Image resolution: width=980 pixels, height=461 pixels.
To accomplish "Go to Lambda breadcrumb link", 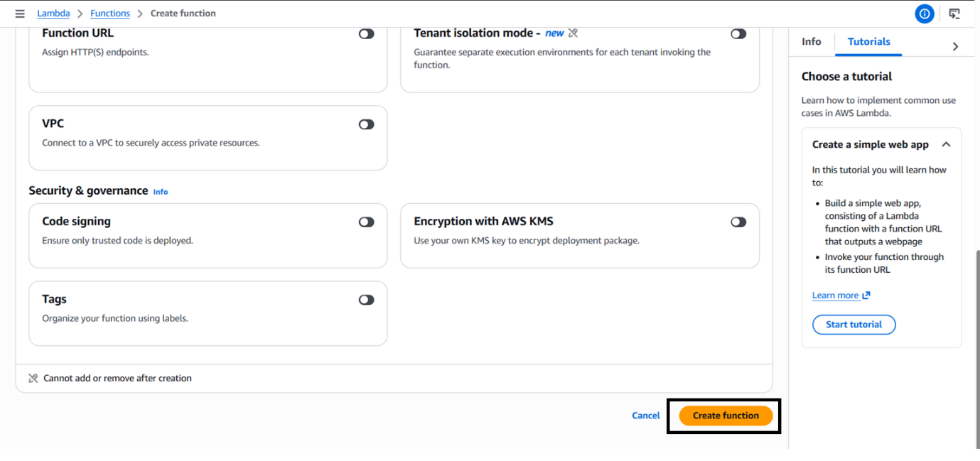I will pos(53,13).
